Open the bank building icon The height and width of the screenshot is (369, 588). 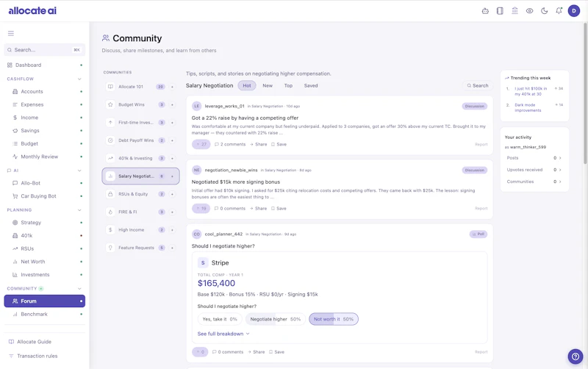515,11
